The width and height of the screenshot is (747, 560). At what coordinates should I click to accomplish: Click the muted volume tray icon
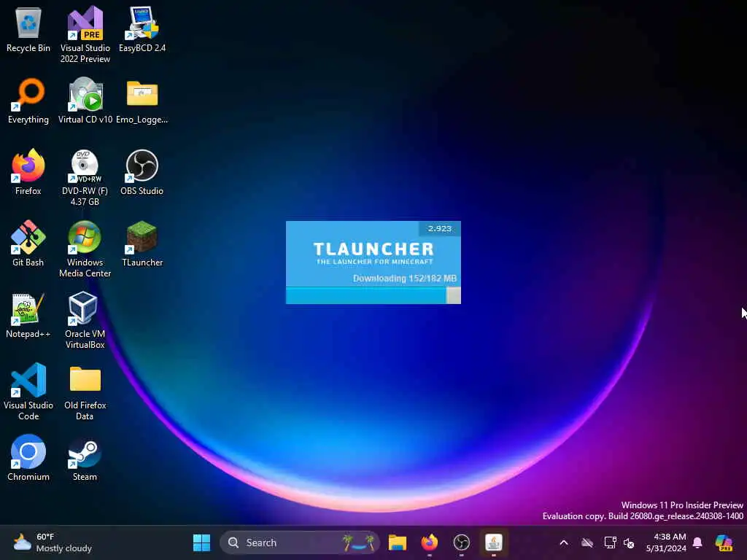click(629, 542)
